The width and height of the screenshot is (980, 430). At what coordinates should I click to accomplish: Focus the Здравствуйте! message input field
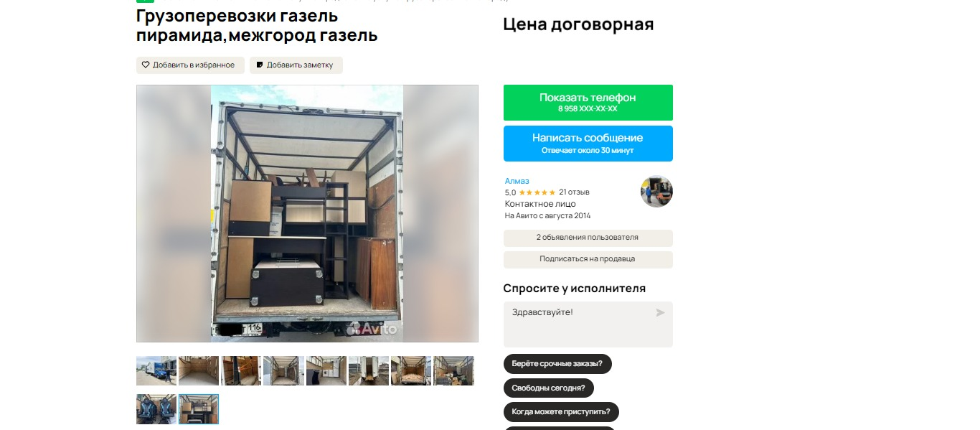pos(588,324)
